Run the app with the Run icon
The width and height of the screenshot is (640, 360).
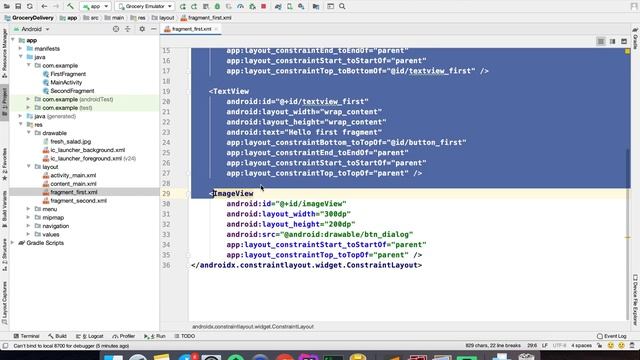click(183, 7)
